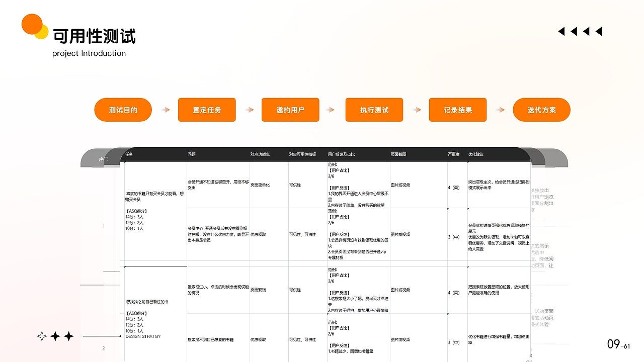This screenshot has width=644, height=362.
Task: Click the 突出层级主次 suggestion cell
Action: 499,185
